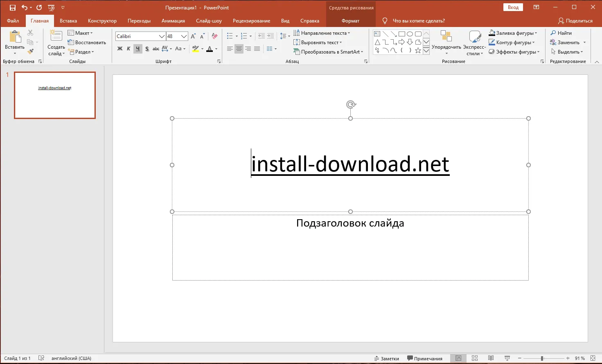Screen dimensions: 602x364
Task: Toggle italic formatting (К)
Action: point(129,49)
